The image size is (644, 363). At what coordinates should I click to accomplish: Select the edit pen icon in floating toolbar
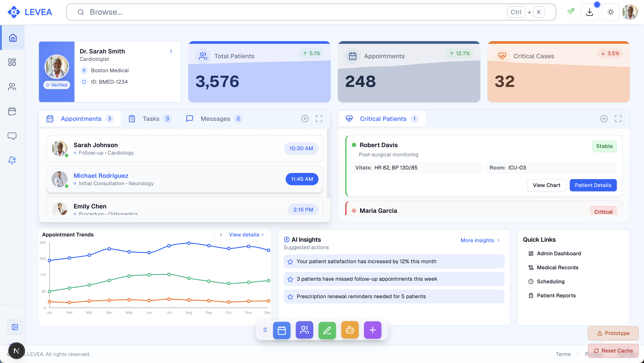[327, 330]
